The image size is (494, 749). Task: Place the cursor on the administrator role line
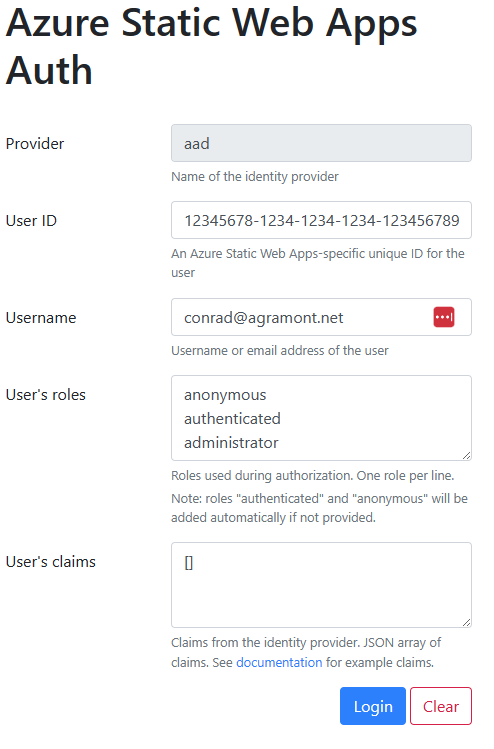231,443
